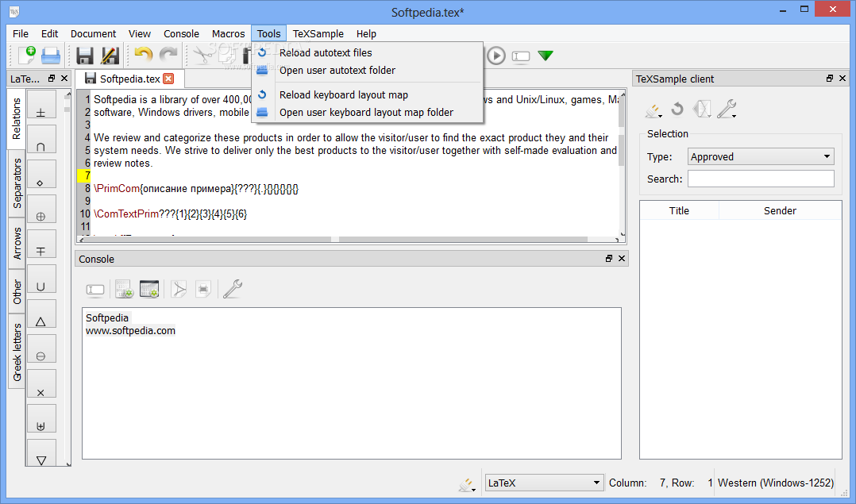Click the Console PDF document icon
The image size is (856, 504).
(179, 289)
